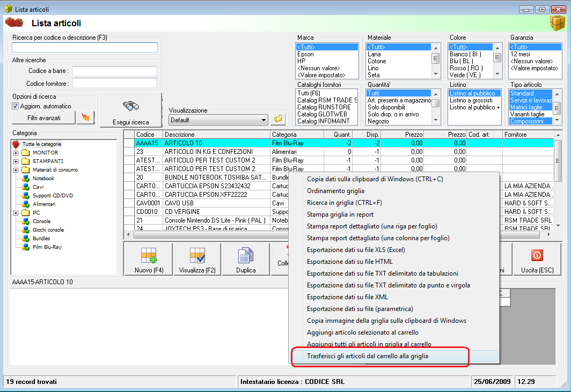571x392 pixels.
Task: Click the flame icon beside Filtri avanzati
Action: click(x=85, y=117)
